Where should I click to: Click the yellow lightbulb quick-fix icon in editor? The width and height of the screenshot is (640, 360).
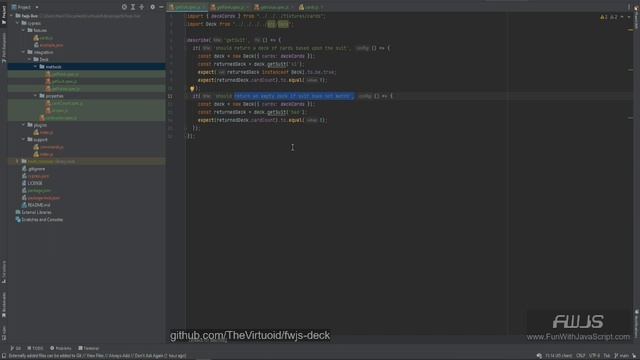click(x=192, y=88)
